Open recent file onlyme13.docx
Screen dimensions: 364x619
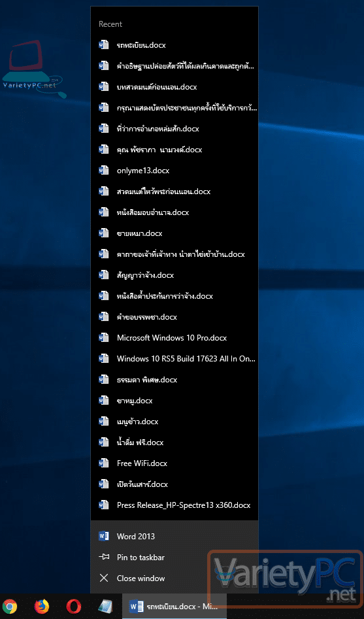click(174, 170)
